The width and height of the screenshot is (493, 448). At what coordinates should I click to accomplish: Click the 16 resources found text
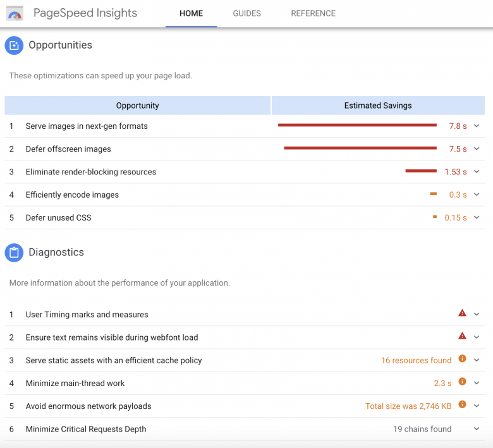click(417, 360)
